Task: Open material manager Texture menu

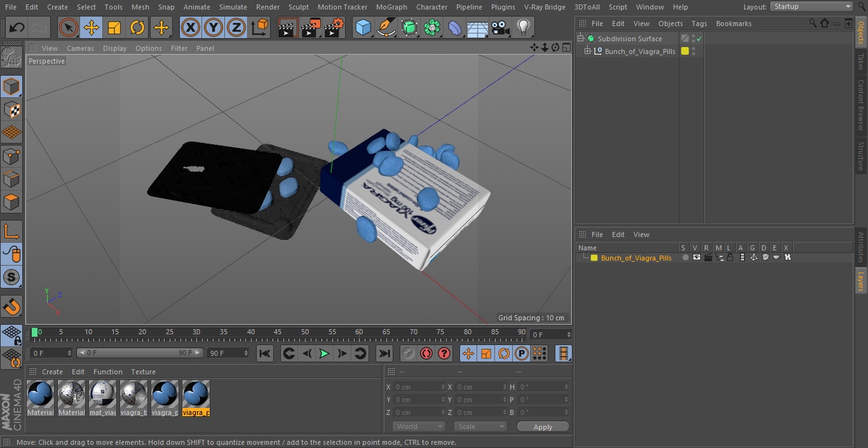Action: pos(143,372)
